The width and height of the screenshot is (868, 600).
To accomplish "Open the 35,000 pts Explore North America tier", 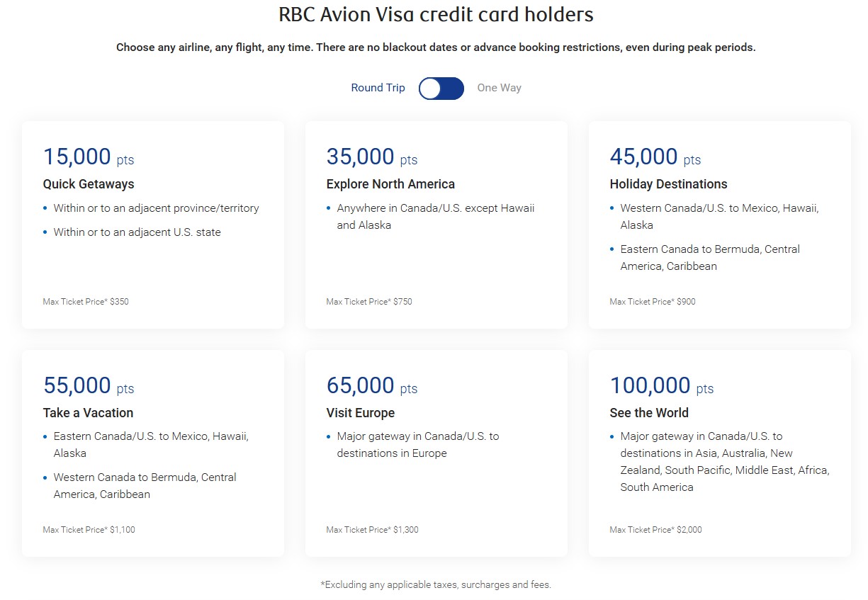I will point(436,225).
